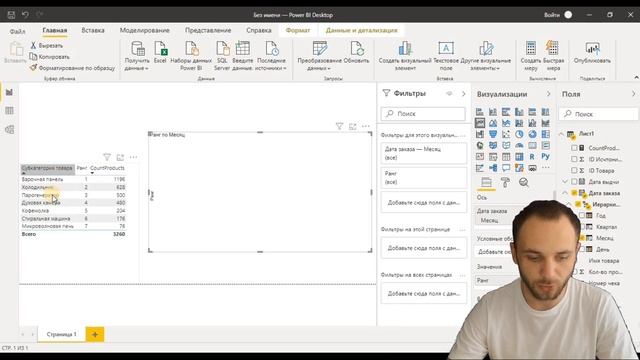The width and height of the screenshot is (640, 360).
Task: Save the file from title bar
Action: tap(11, 15)
